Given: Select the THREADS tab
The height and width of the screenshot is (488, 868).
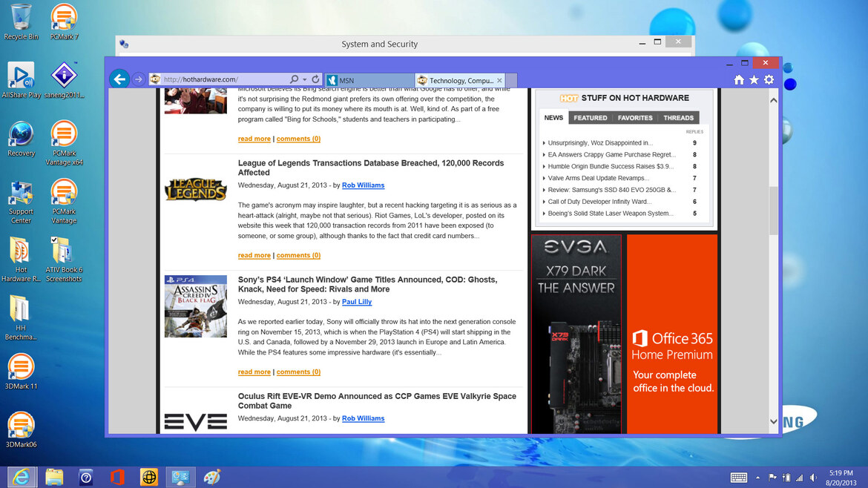Looking at the screenshot, I should click(x=678, y=118).
